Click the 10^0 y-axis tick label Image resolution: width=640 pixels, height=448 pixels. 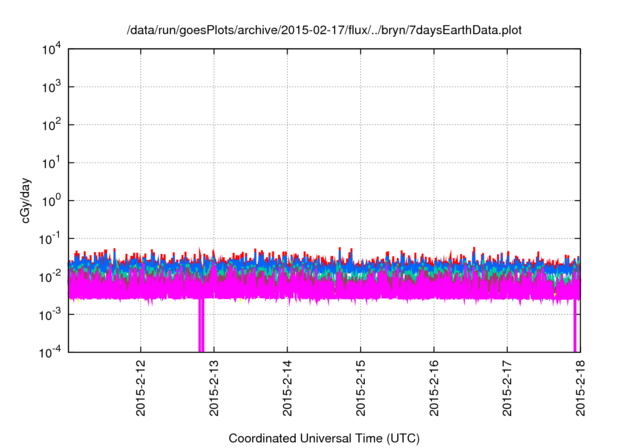pos(51,200)
